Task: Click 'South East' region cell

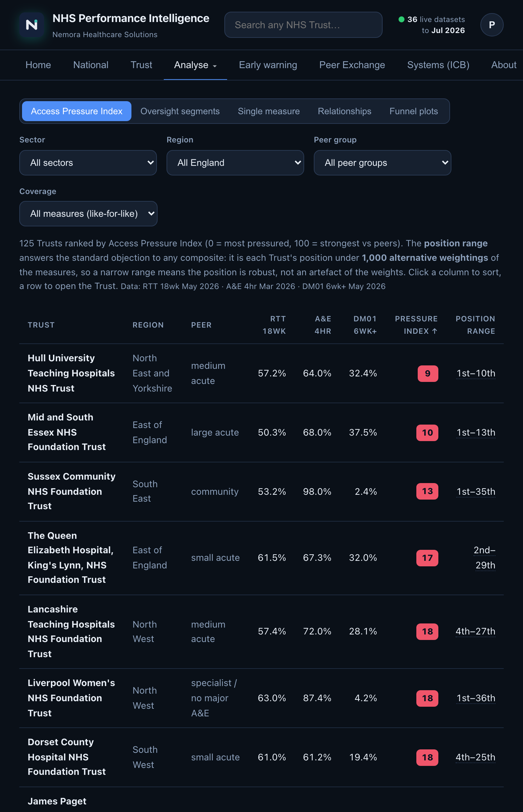Action: pyautogui.click(x=145, y=491)
